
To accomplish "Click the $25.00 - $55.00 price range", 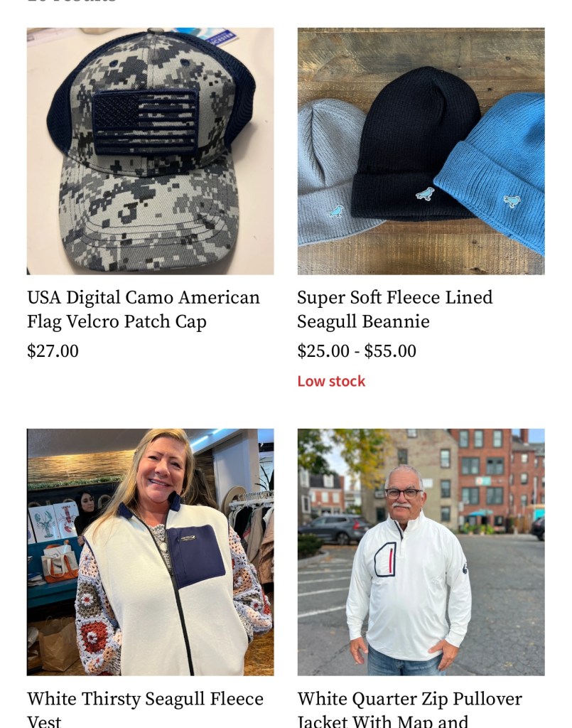I will point(357,351).
